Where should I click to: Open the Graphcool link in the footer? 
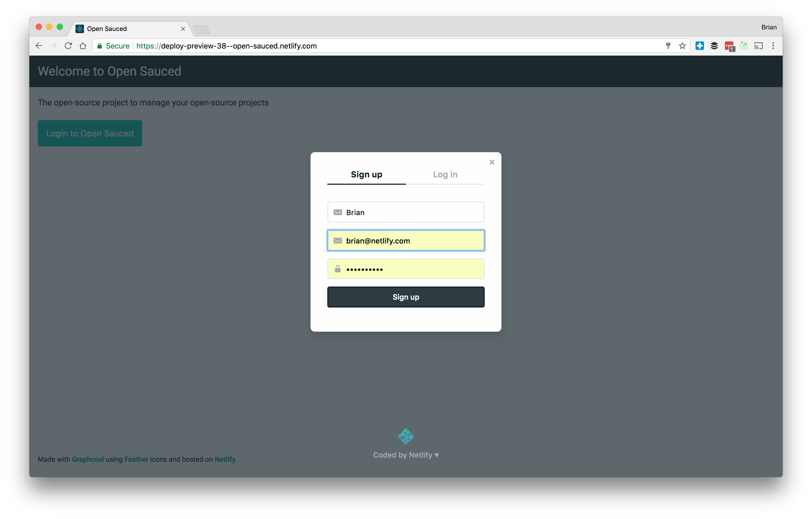click(88, 459)
